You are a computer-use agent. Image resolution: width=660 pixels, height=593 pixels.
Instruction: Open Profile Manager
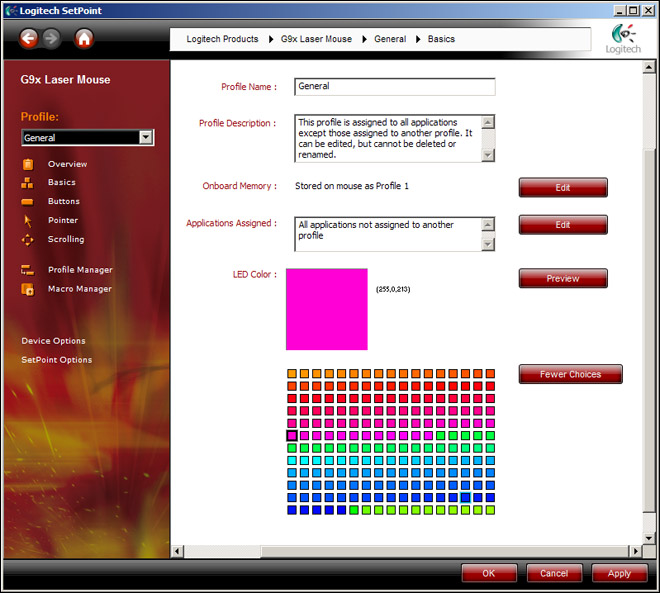[80, 270]
